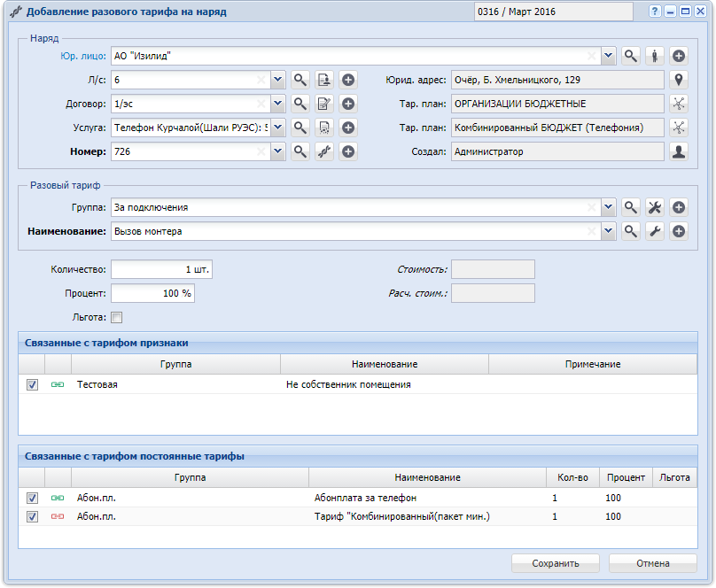Uncheck Абонплата за телефон row checkbox
Viewport: 716px width, 588px height.
(32, 498)
